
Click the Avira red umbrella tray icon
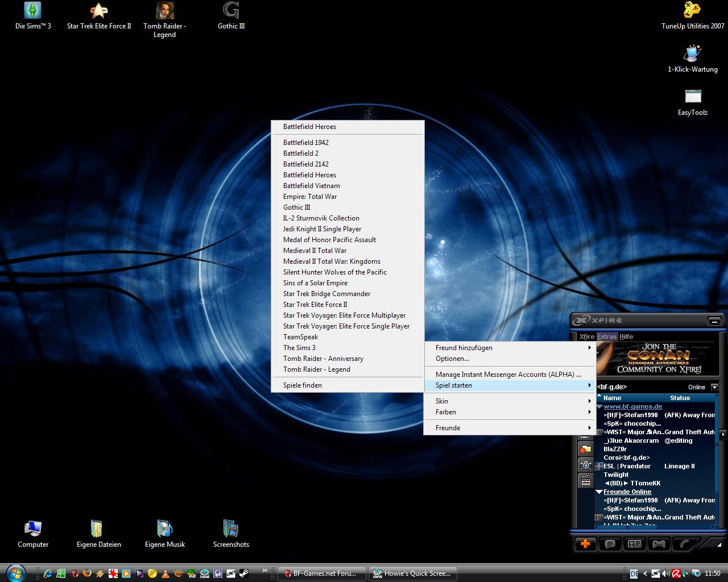pos(677,573)
